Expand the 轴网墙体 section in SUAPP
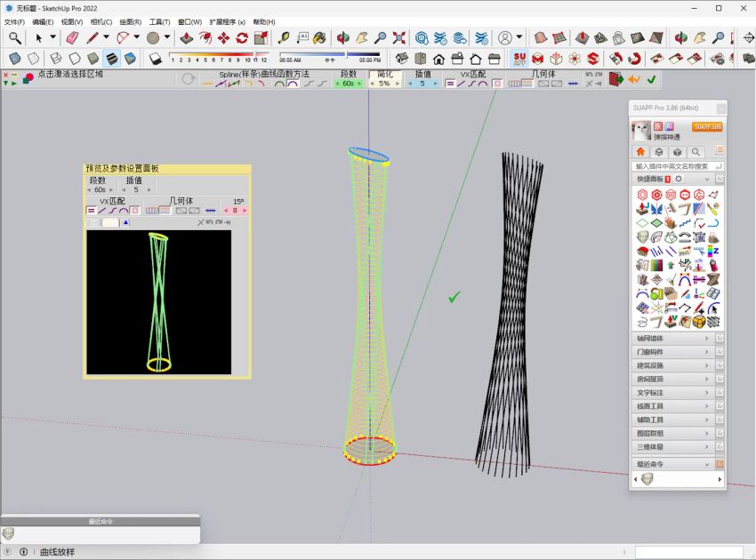Viewport: 756px width, 560px height. [x=672, y=339]
